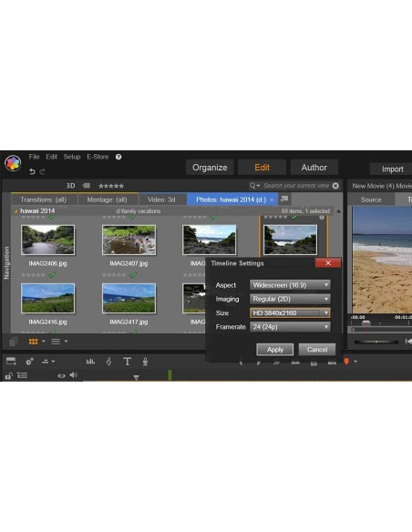Toggle the green checkmark above IMAG2417.jpg
The height and width of the screenshot is (532, 412).
(x=133, y=275)
